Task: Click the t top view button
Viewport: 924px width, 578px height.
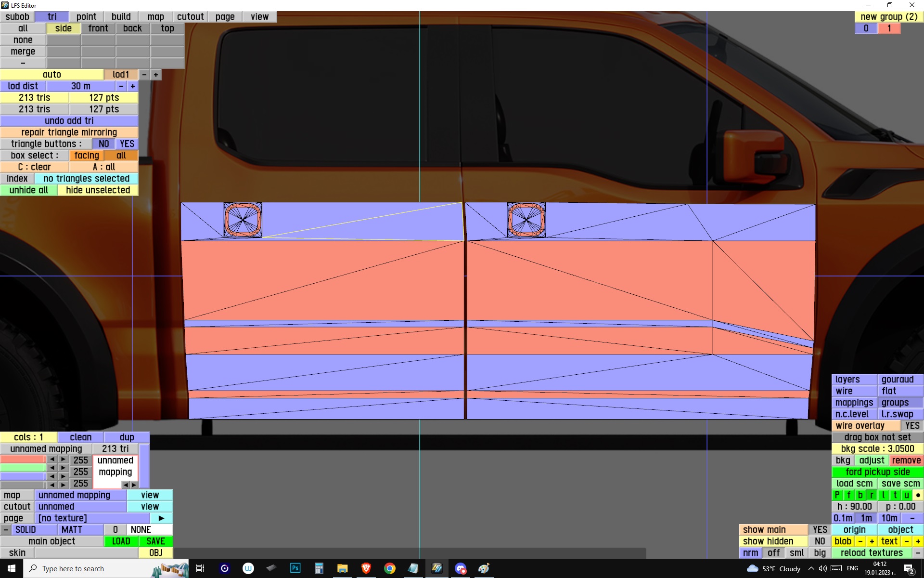Action: pyautogui.click(x=895, y=495)
